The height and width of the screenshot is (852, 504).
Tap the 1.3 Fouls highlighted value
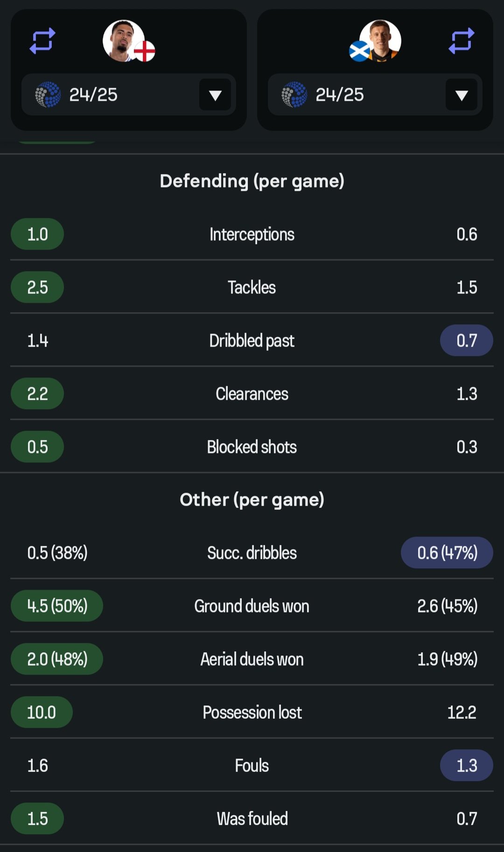pos(467,766)
